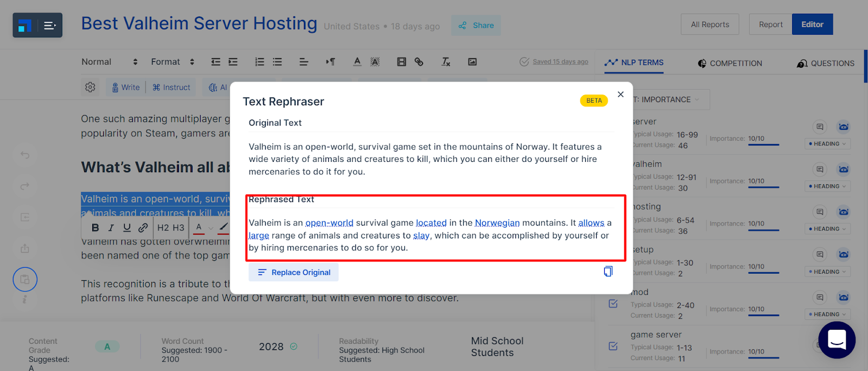Insert a link from the top toolbar
The height and width of the screenshot is (371, 868).
(x=419, y=62)
